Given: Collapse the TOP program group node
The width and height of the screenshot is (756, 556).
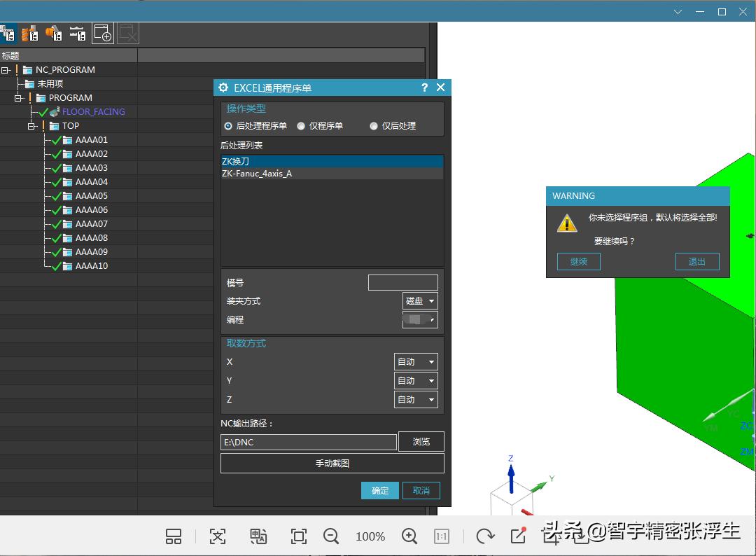Looking at the screenshot, I should click(x=32, y=125).
